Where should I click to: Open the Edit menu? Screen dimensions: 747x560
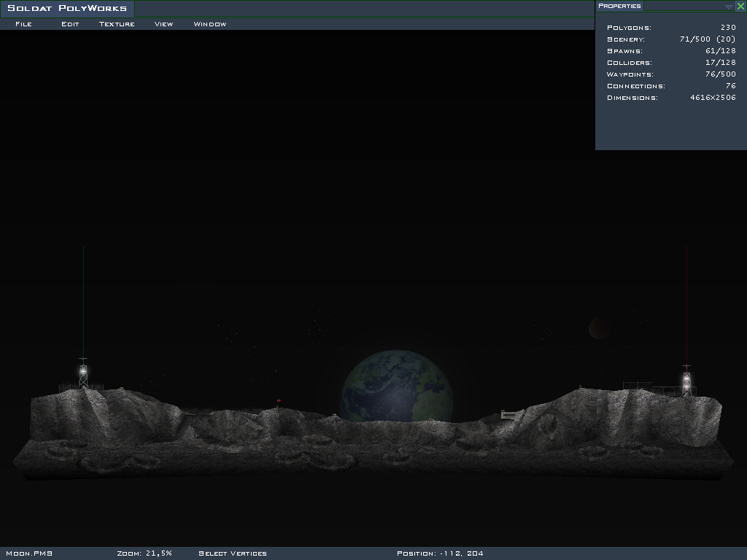pos(70,24)
